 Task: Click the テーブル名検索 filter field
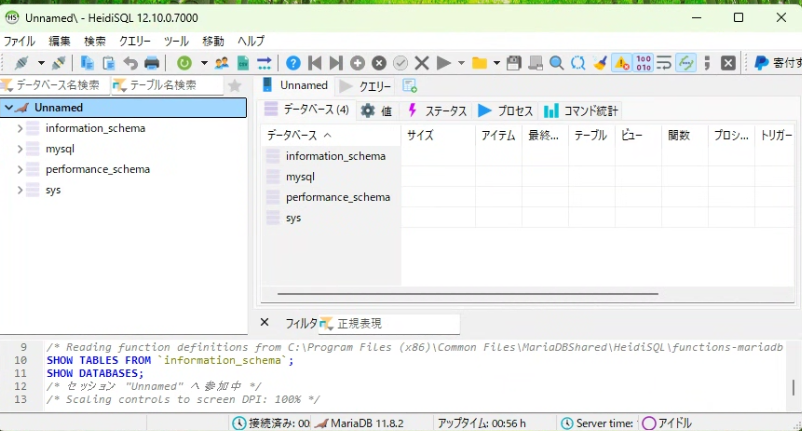tap(168, 85)
